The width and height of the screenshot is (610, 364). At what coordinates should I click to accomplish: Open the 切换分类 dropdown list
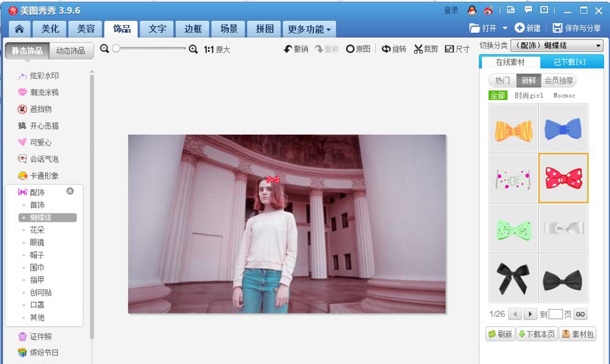(557, 46)
